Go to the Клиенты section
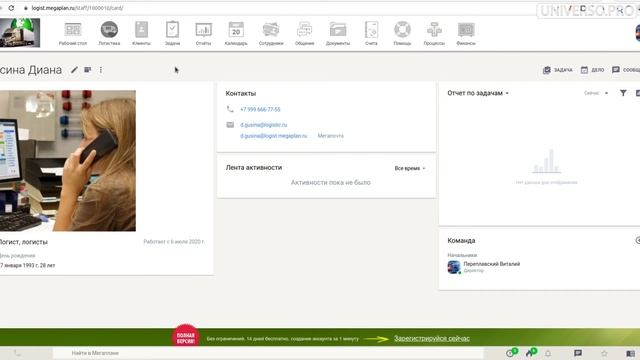 click(x=141, y=33)
